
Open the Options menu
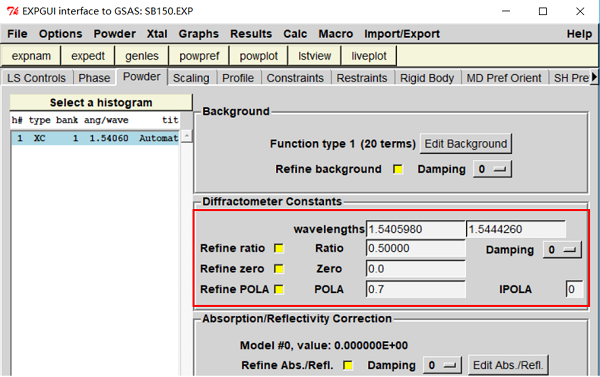(60, 34)
